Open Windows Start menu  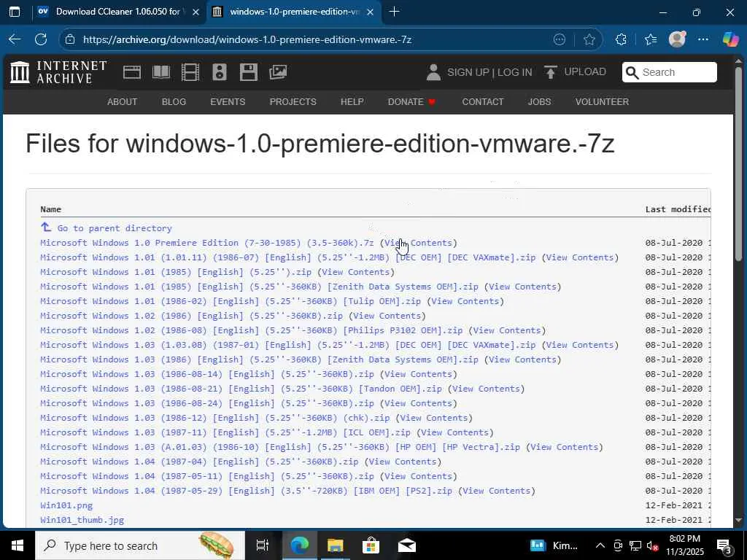18,545
